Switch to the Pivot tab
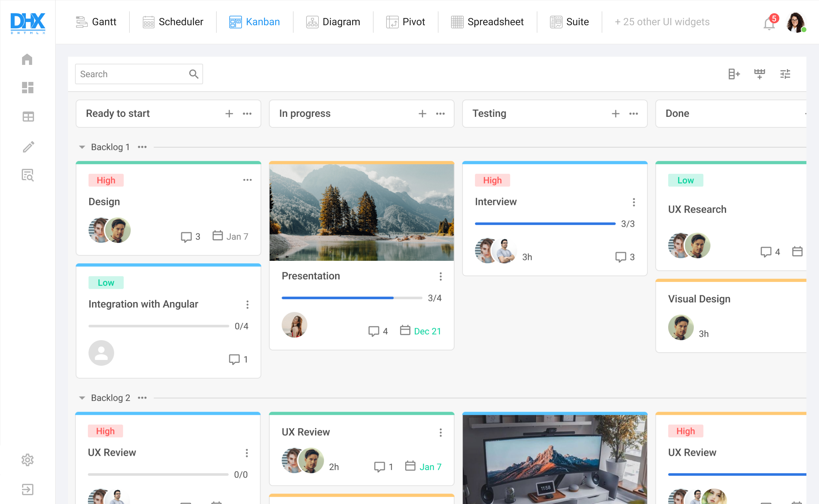Screen dimensions: 819x504 click(405, 22)
